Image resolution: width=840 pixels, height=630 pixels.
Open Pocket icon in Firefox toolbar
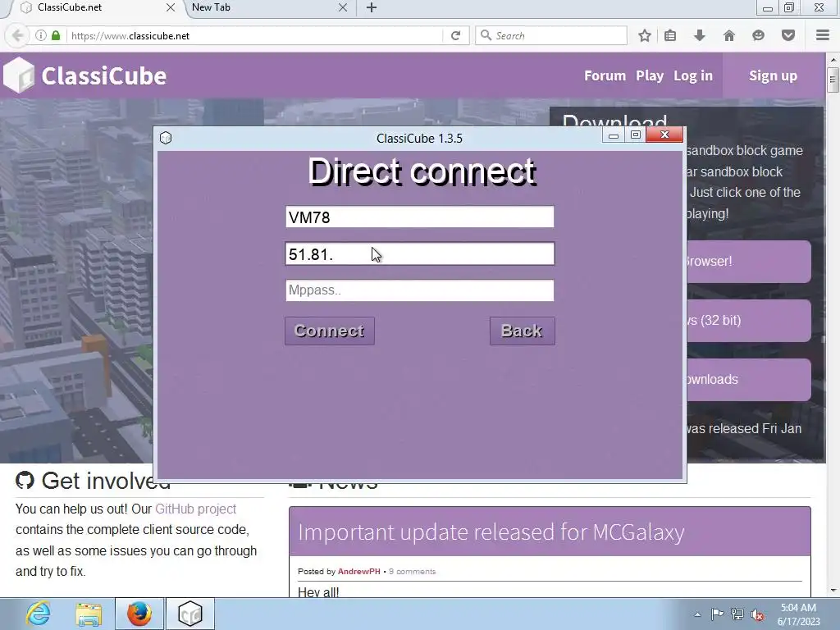(x=788, y=35)
